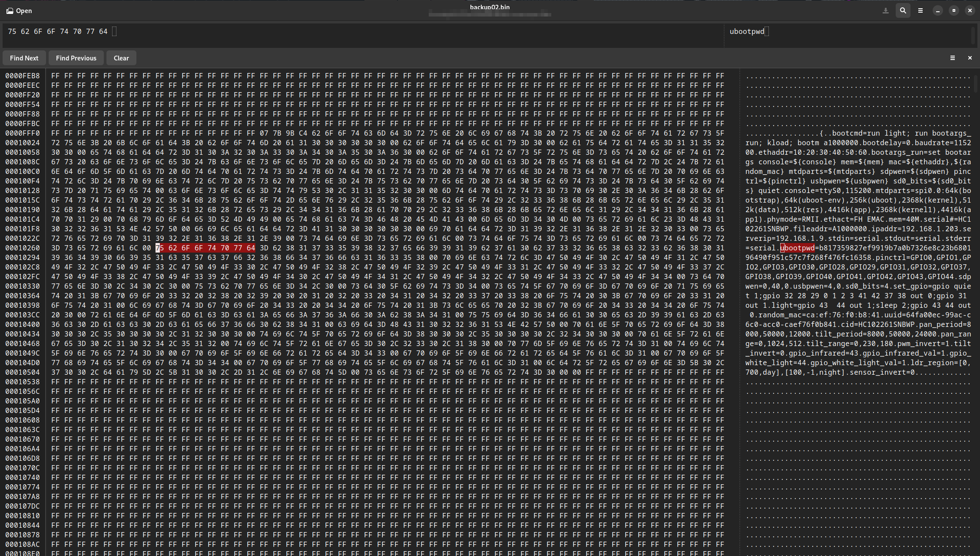
Task: Click the Find Previous button
Action: (x=76, y=58)
